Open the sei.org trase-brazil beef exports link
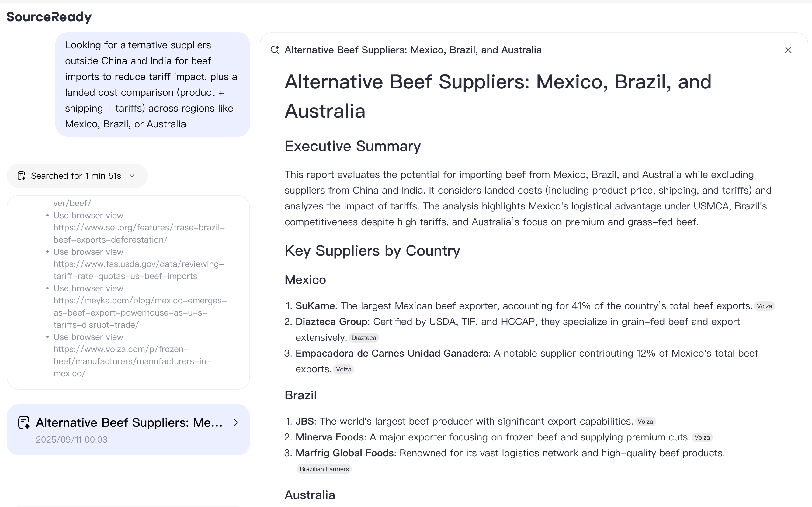Viewport: 812px width, 507px height. pyautogui.click(x=139, y=234)
